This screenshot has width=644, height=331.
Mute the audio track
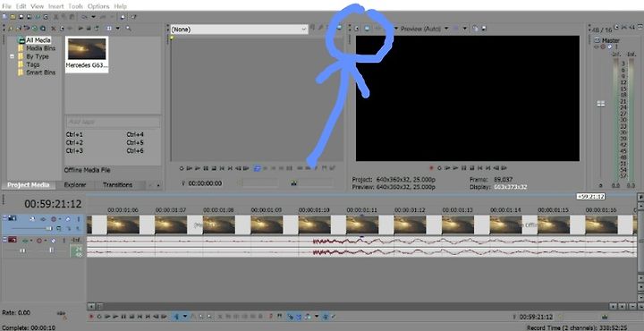click(54, 240)
